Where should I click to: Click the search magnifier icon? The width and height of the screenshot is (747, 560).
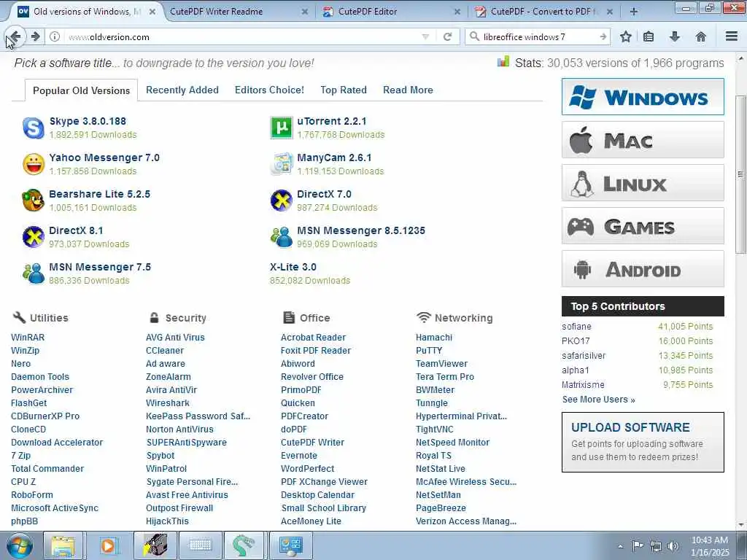[474, 36]
